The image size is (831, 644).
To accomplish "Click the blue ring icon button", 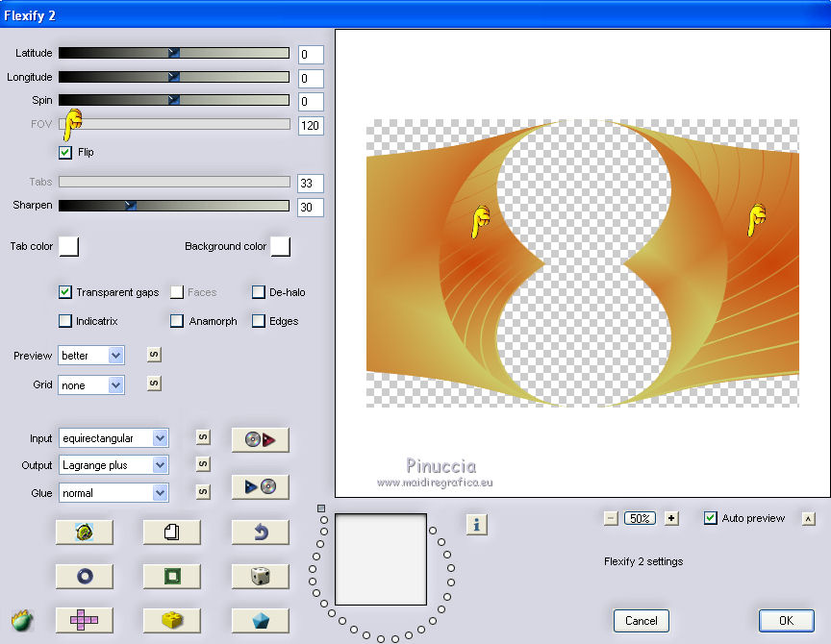I will (x=85, y=576).
